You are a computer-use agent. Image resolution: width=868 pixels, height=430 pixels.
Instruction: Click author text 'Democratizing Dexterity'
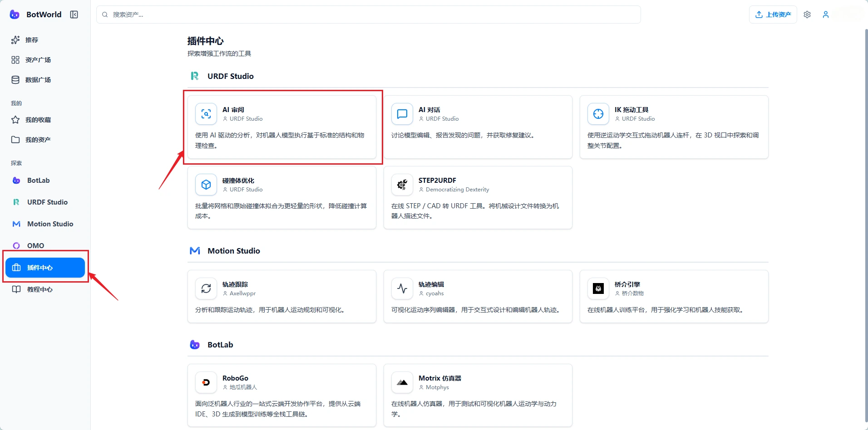[x=458, y=190]
